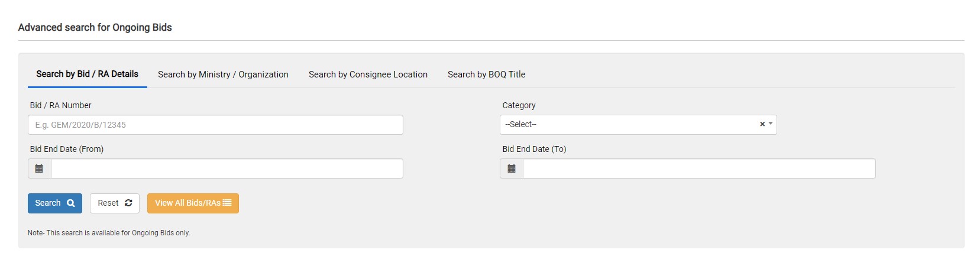Focus the Bid End Date (From) text field
Screen dimensions: 980x269
click(x=227, y=168)
